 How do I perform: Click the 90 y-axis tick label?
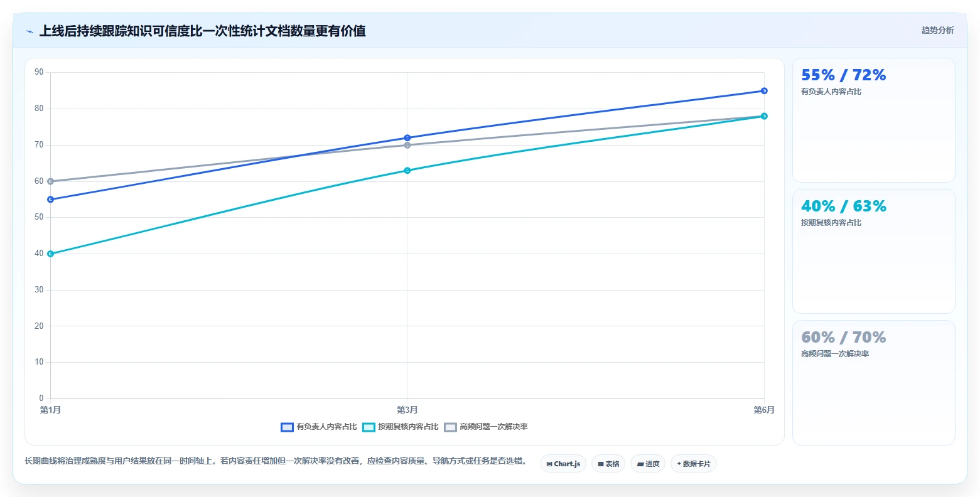click(39, 72)
